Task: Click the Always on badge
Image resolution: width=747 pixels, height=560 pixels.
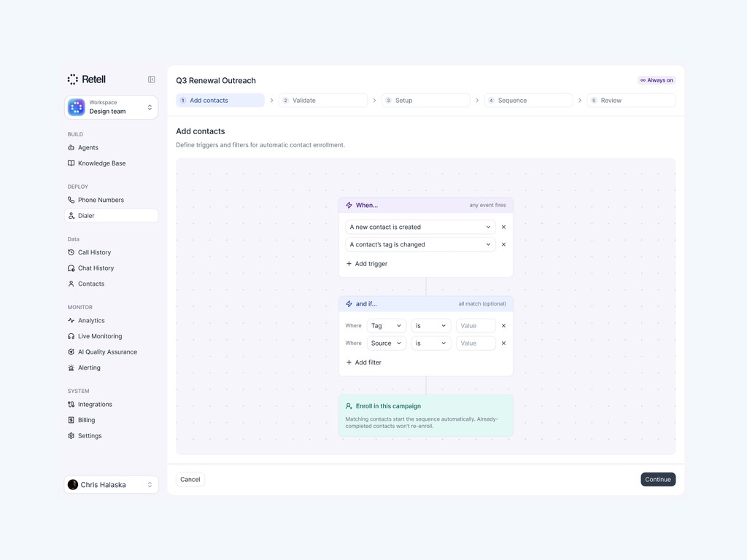Action: point(657,80)
